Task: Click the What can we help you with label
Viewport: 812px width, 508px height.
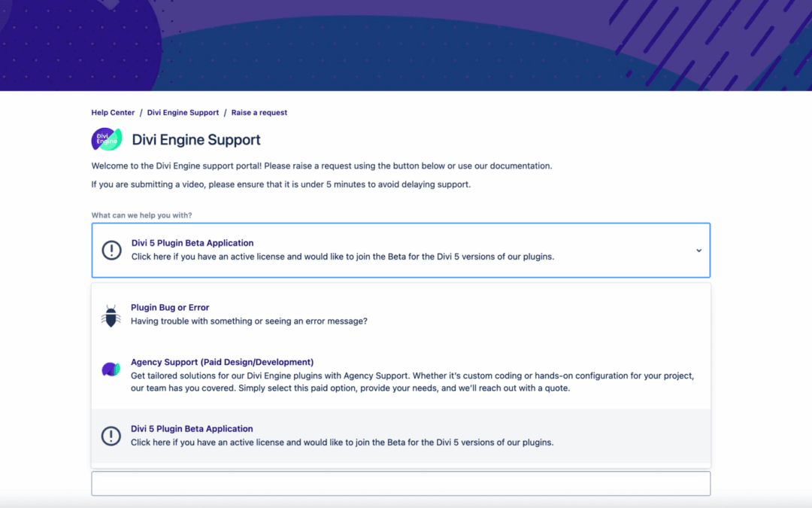Action: [141, 215]
